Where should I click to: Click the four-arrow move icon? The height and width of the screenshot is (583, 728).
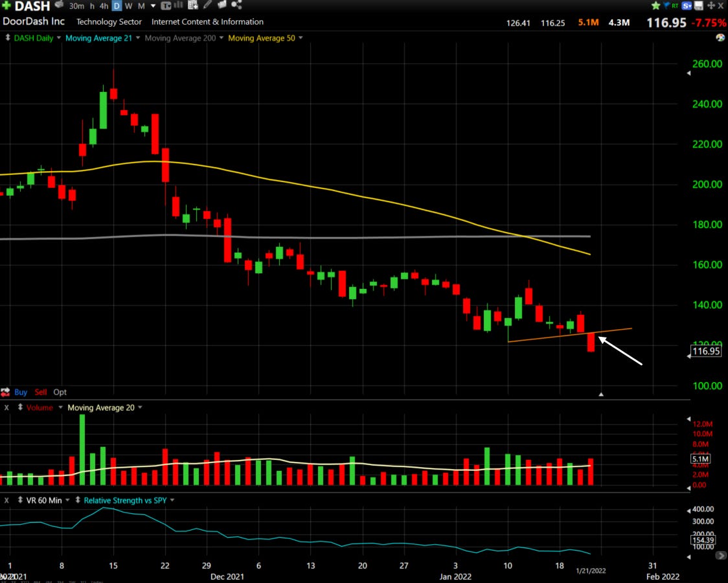point(711,6)
